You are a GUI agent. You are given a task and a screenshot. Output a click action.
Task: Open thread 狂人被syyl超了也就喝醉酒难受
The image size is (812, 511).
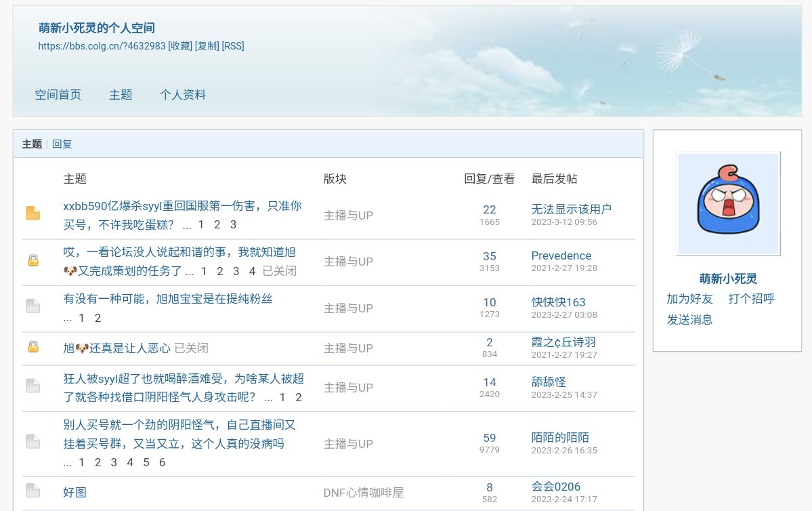[x=184, y=388]
